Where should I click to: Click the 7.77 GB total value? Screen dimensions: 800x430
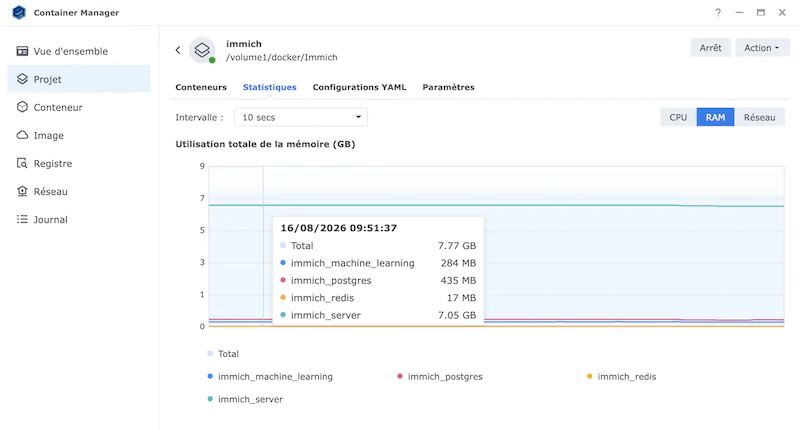(457, 246)
